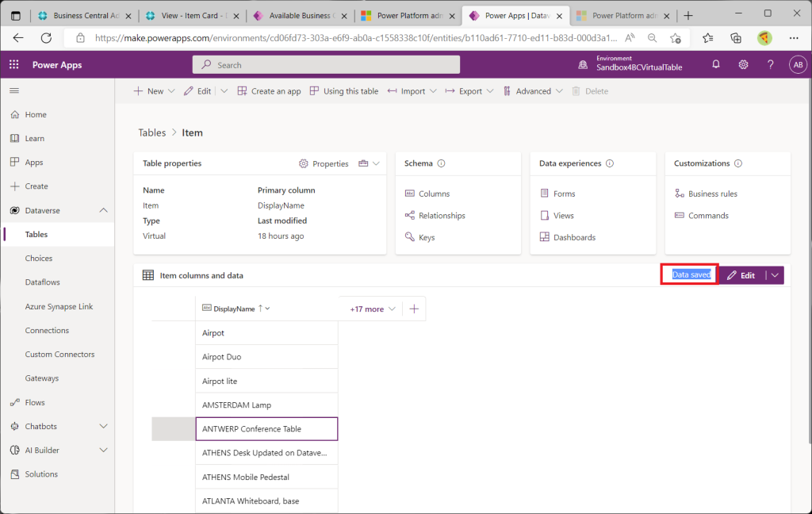Expand the Chatbots navigation section
The width and height of the screenshot is (812, 514).
(x=104, y=427)
